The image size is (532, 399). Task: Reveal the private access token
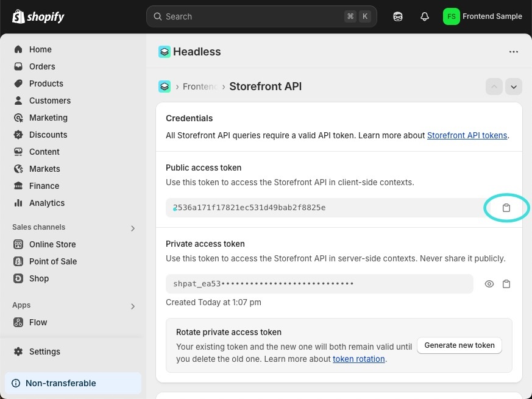point(489,284)
